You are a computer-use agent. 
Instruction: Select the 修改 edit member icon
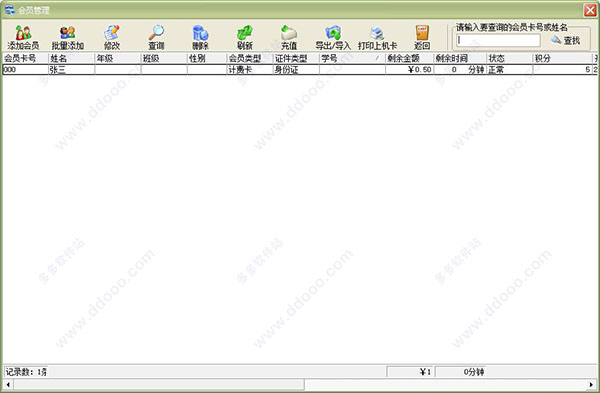[112, 38]
